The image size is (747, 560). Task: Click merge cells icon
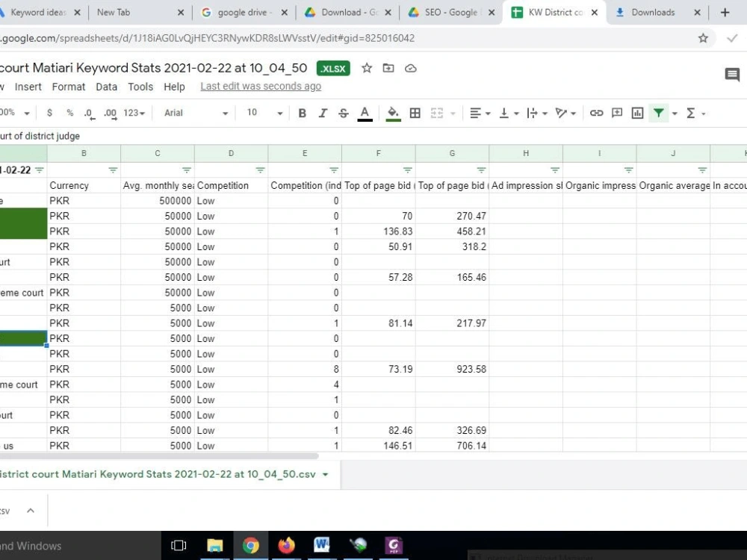[x=437, y=113]
